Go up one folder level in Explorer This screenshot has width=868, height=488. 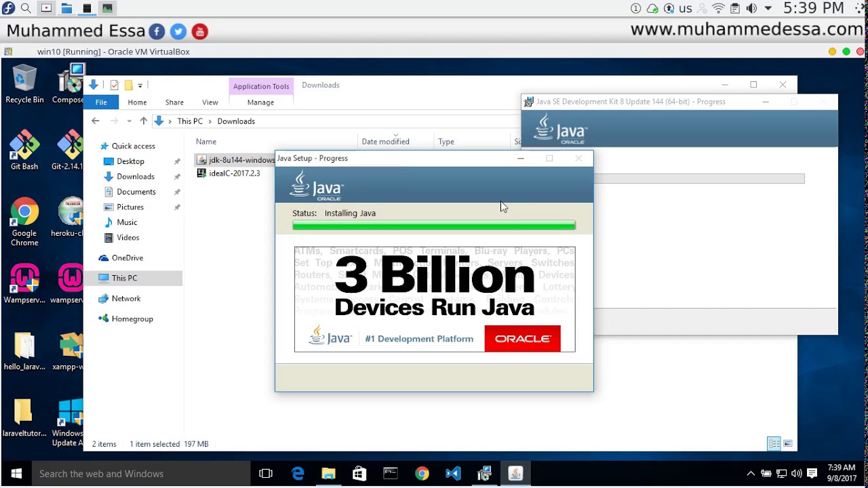tap(143, 121)
